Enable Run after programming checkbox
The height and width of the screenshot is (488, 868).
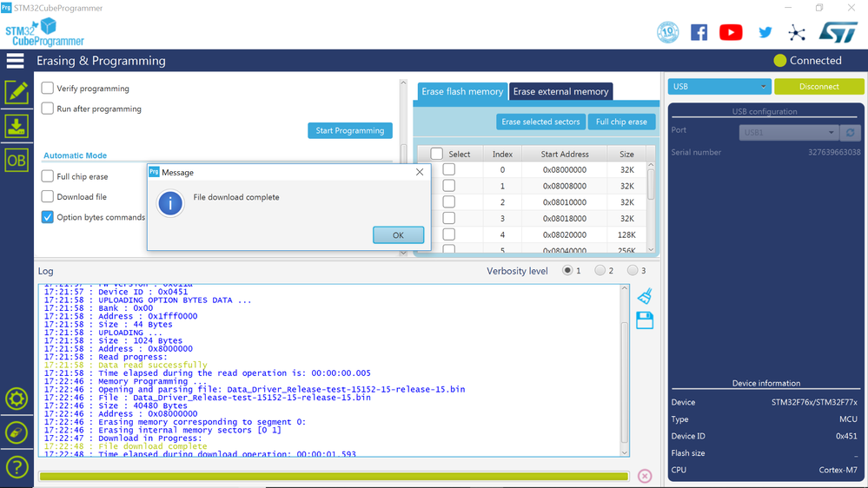tap(48, 109)
